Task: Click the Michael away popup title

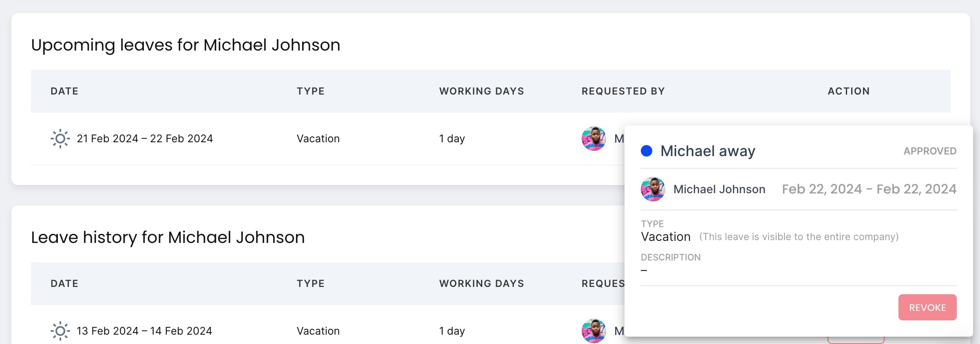Action: click(708, 151)
